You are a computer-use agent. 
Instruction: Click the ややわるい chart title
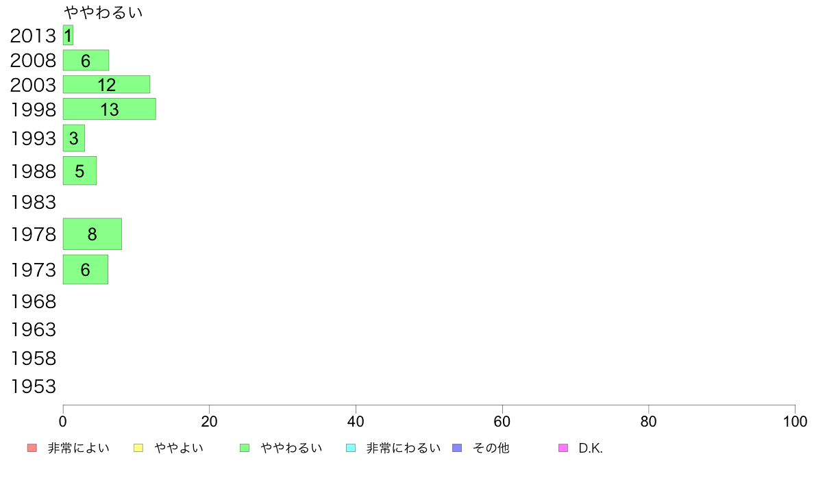tap(103, 12)
